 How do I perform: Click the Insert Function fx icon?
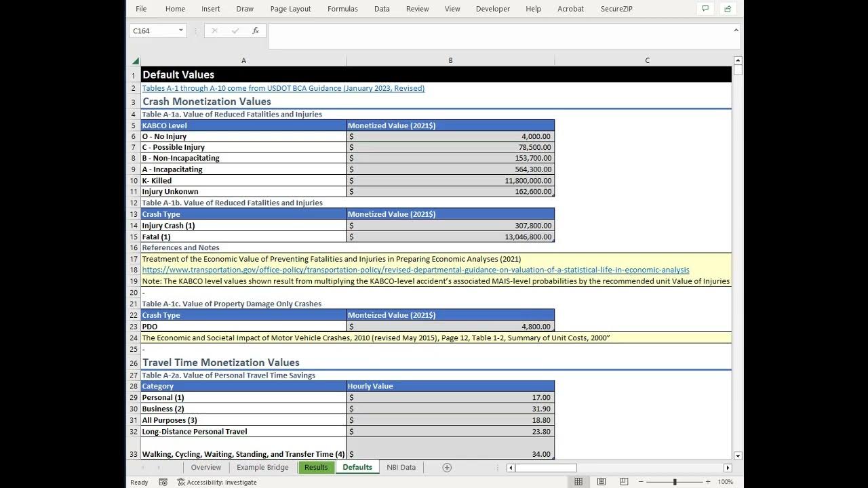point(256,30)
